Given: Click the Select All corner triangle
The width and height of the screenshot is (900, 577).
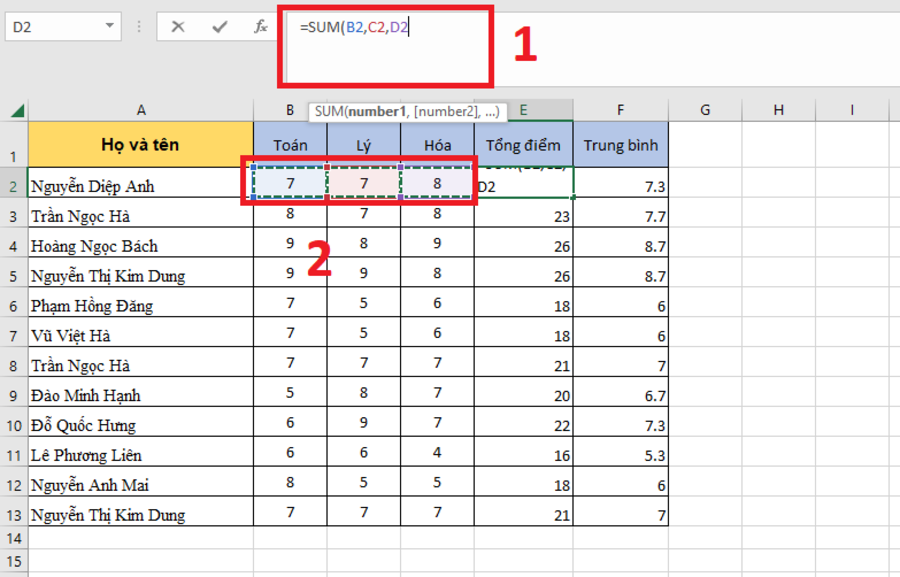Looking at the screenshot, I should [17, 110].
